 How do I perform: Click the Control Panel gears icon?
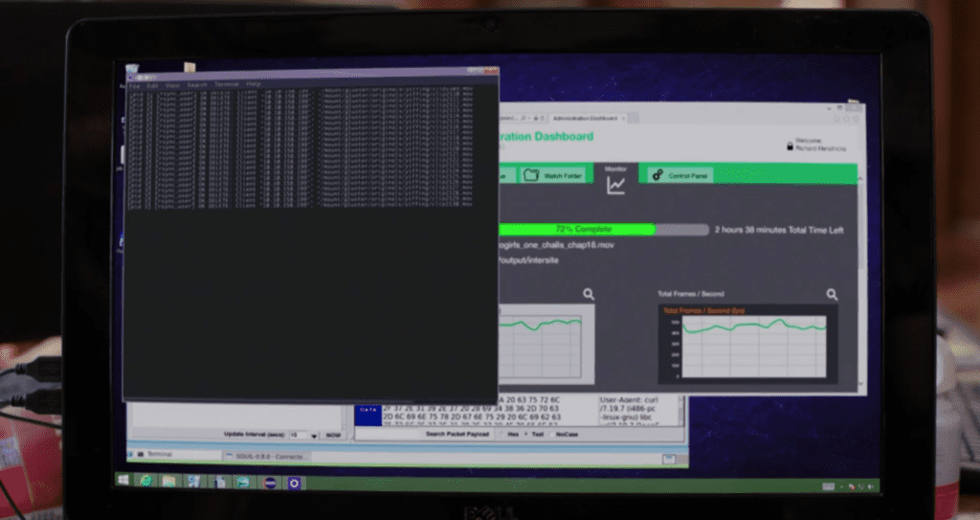[657, 175]
